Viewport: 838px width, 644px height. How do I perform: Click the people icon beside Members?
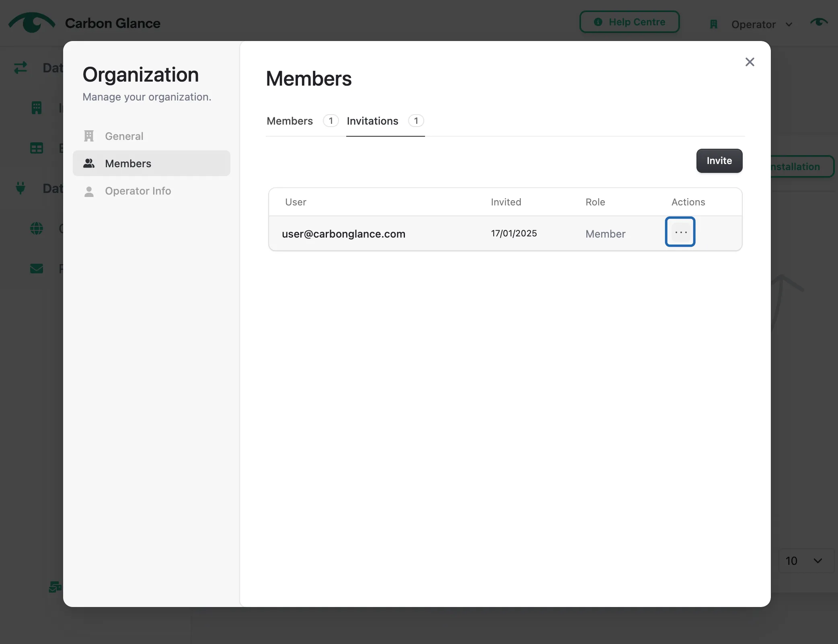pos(89,163)
